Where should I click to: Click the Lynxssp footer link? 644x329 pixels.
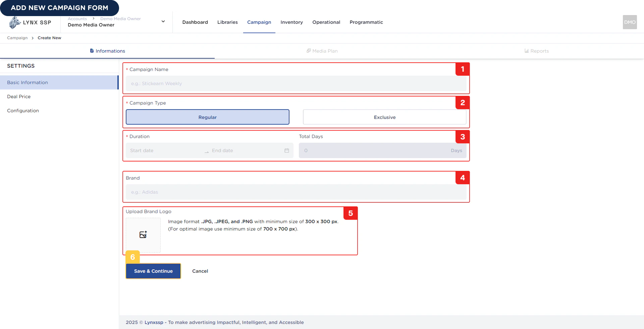point(154,322)
